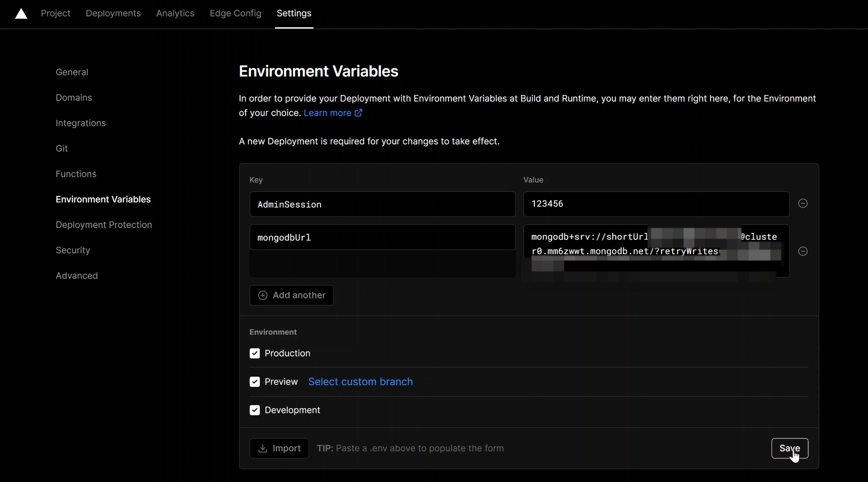This screenshot has height=482, width=868.
Task: Click the new Deployment required notice
Action: 369,141
